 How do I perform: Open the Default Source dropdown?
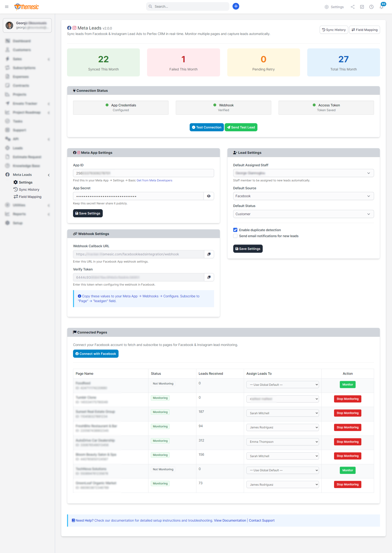(x=303, y=196)
